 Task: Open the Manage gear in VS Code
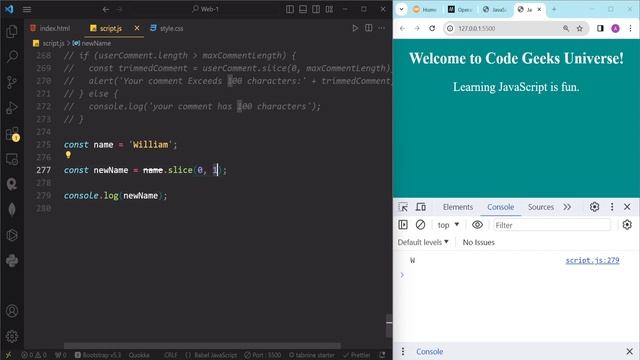point(12,336)
